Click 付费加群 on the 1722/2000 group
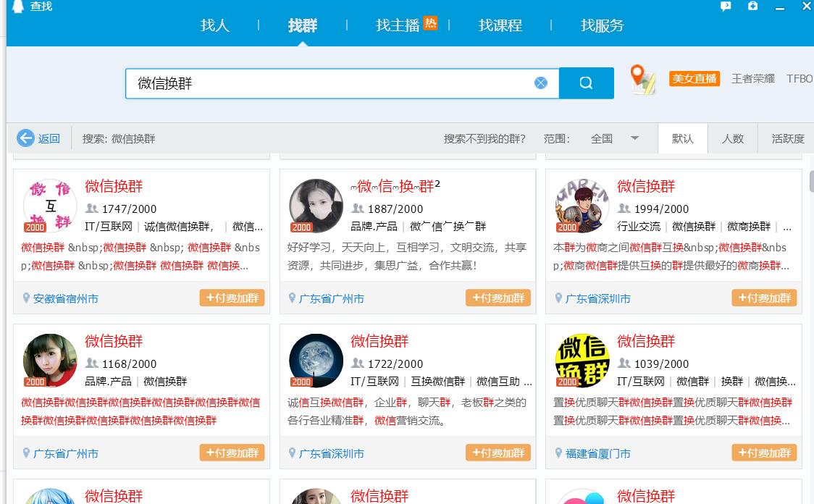Screen dimensions: 814x504 [x=498, y=453]
